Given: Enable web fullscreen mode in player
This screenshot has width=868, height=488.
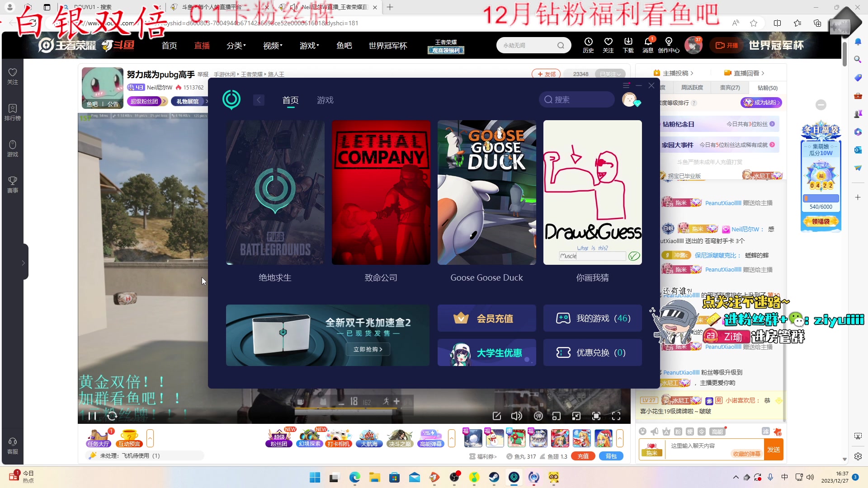Looking at the screenshot, I should [x=596, y=416].
